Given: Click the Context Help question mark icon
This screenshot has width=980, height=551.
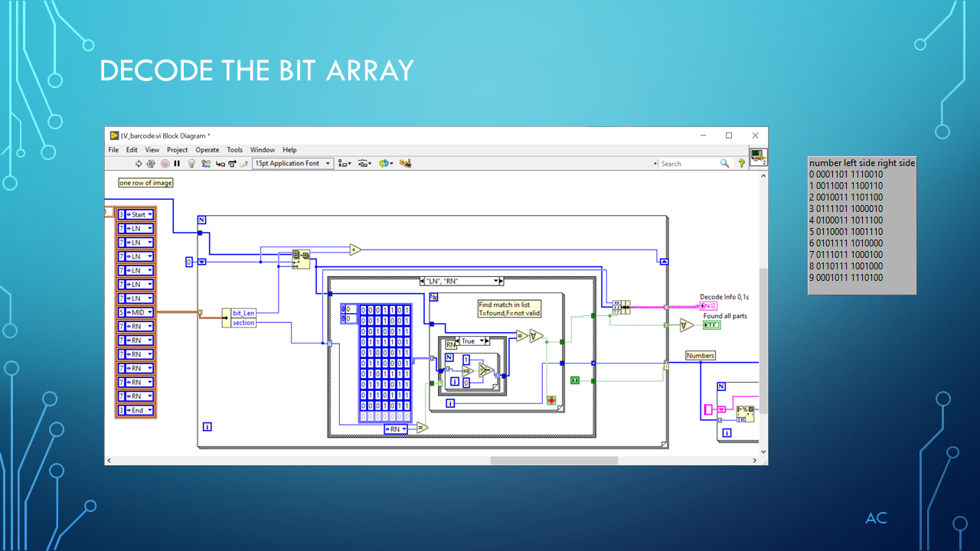Looking at the screenshot, I should click(x=740, y=163).
